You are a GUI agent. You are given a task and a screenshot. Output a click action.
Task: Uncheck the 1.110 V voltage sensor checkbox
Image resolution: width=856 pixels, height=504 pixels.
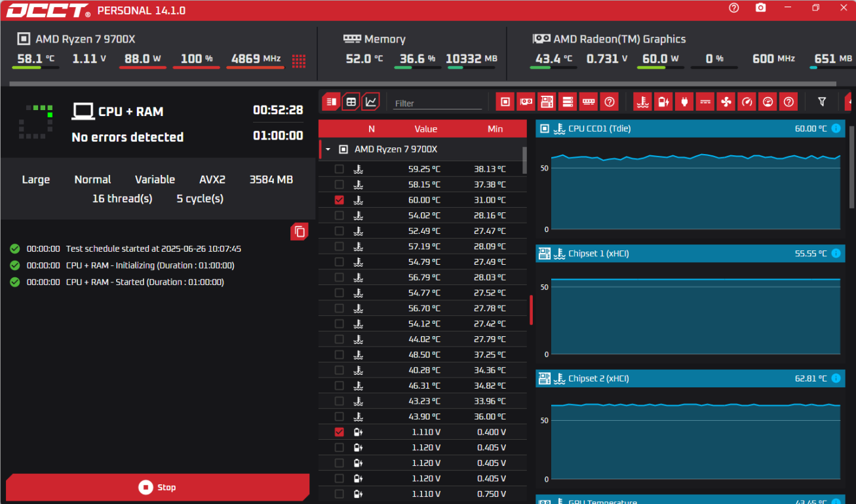[339, 432]
